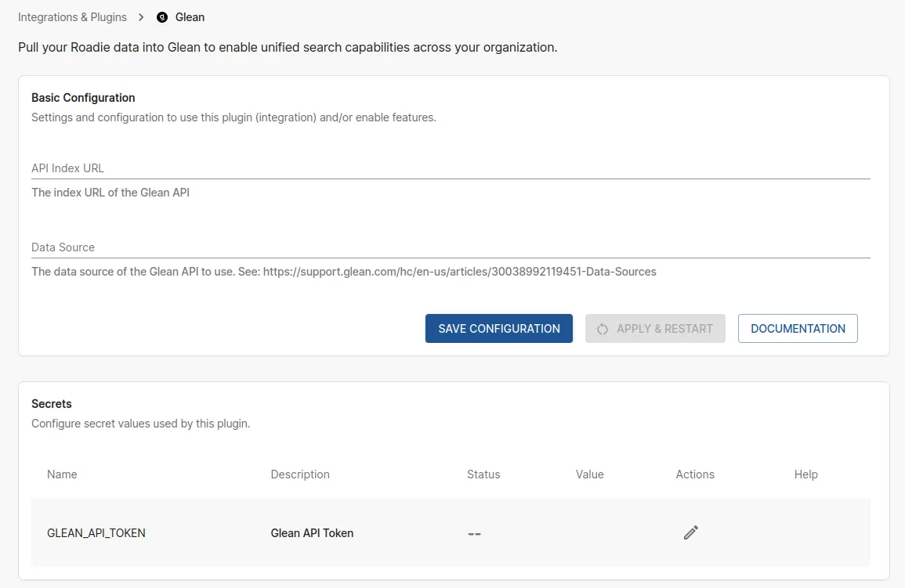Image resolution: width=905 pixels, height=588 pixels.
Task: Click the Name column header
Action: 62,474
